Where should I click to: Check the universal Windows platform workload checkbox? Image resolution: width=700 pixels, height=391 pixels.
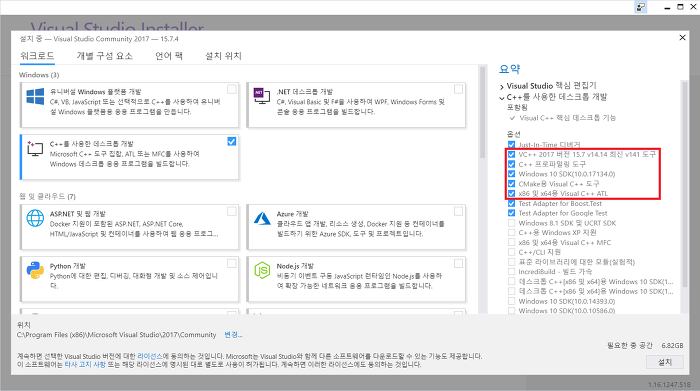pos(232,89)
